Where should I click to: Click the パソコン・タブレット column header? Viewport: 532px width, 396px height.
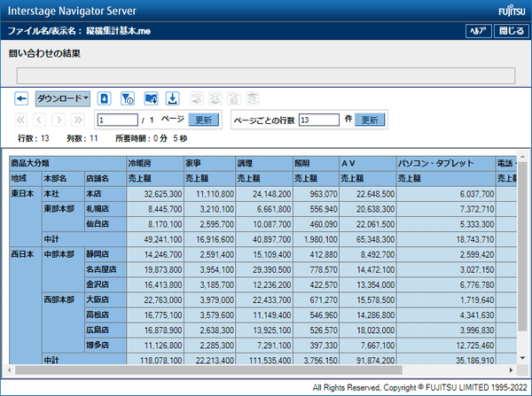pos(446,163)
